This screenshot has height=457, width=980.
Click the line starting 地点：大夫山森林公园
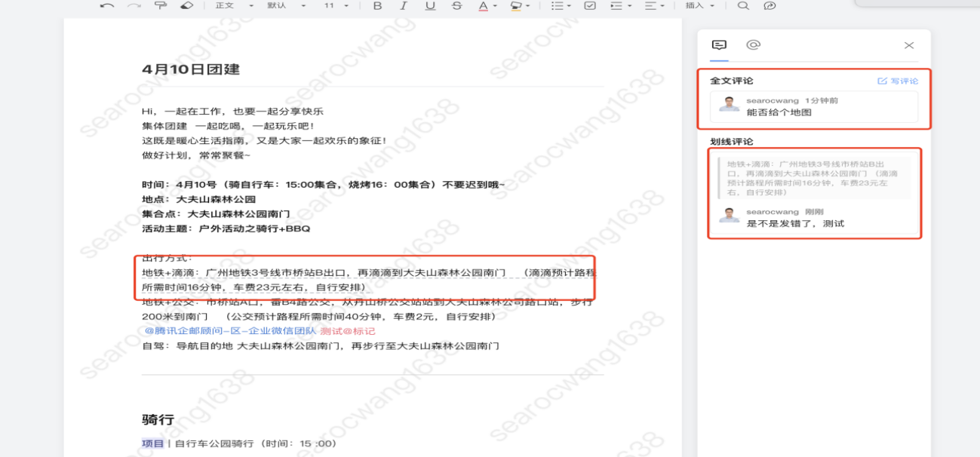(198, 200)
